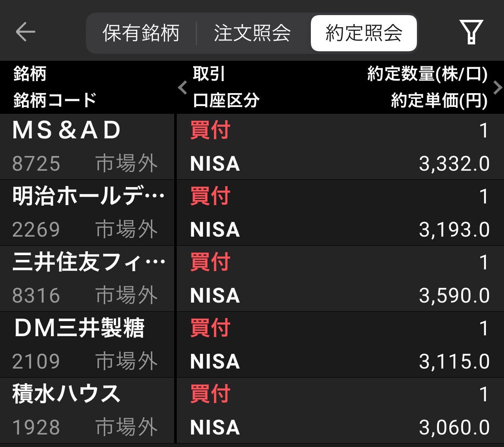This screenshot has height=447, width=504.
Task: Open MS&AD execution row
Action: pyautogui.click(x=252, y=147)
